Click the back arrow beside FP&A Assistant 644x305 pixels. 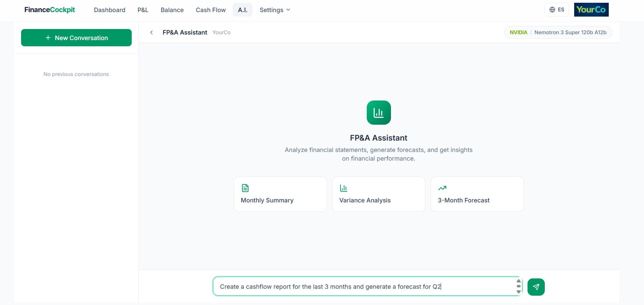(x=151, y=32)
